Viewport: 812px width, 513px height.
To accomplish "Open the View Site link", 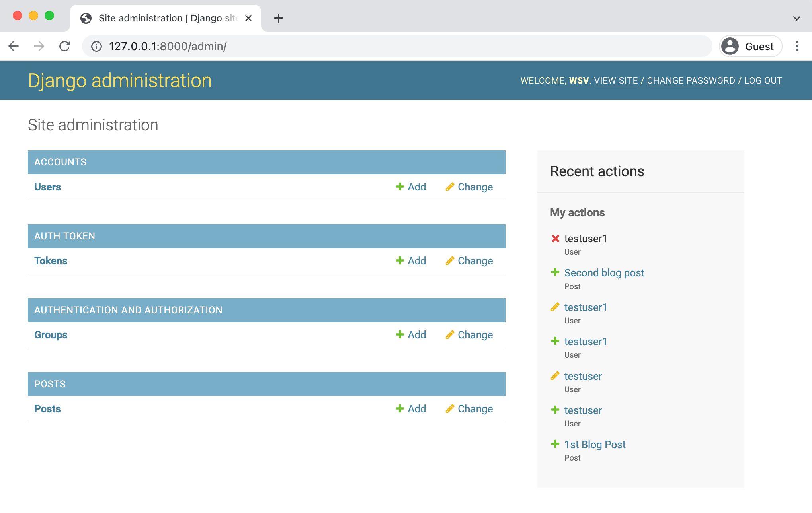I will [616, 81].
